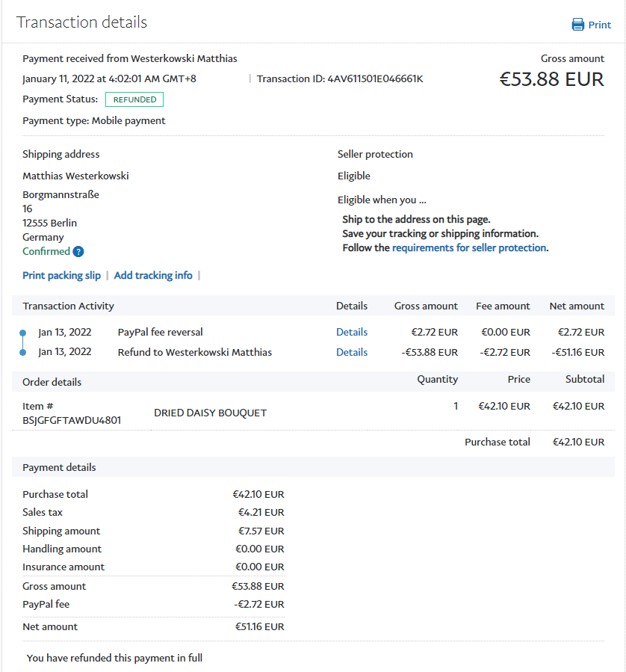Click the timeline dot for PayPal fee reversal

(x=22, y=333)
